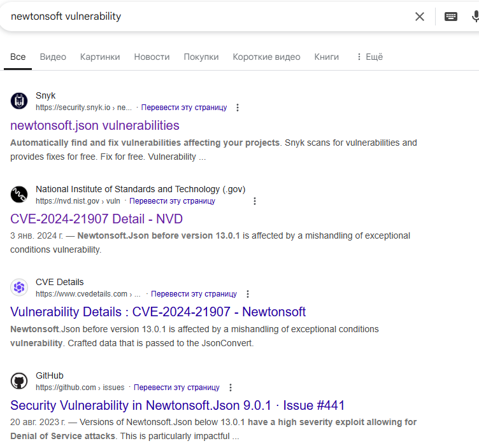Viewport: 479px width, 448px height.
Task: Open the on-screen keyboard input tool
Action: point(451,17)
